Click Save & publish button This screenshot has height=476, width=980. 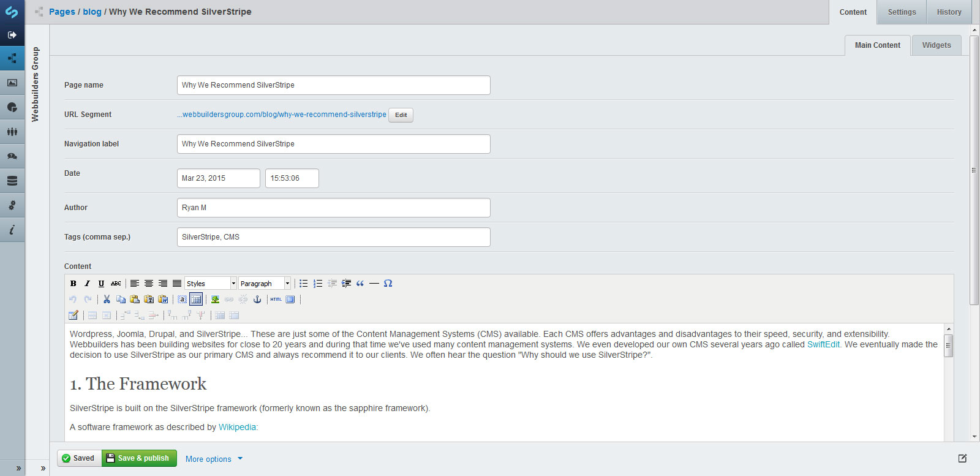tap(139, 458)
